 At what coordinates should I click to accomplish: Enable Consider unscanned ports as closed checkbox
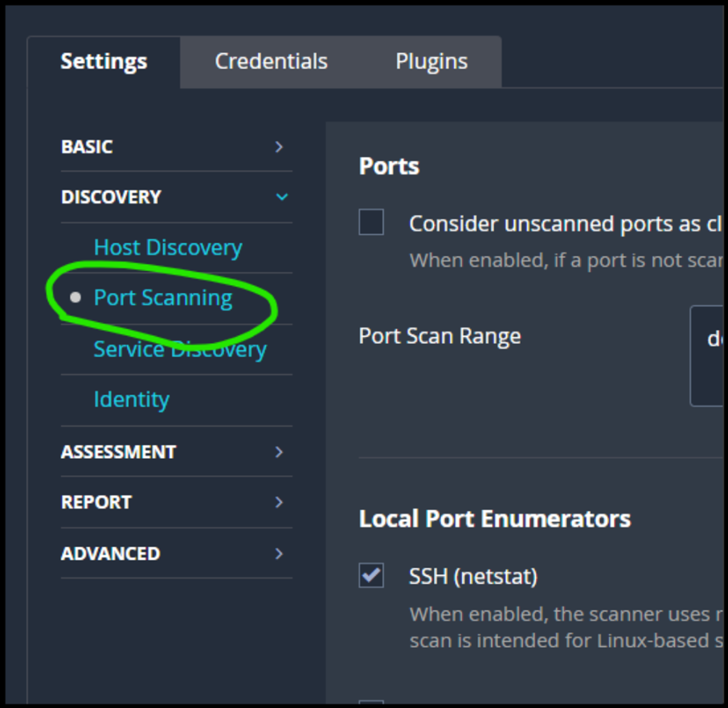point(371,222)
